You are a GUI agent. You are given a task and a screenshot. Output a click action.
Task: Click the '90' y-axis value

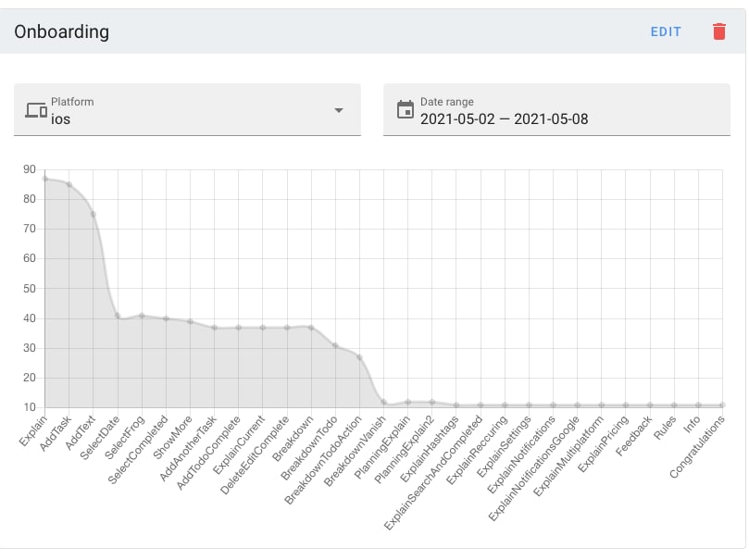coord(30,169)
